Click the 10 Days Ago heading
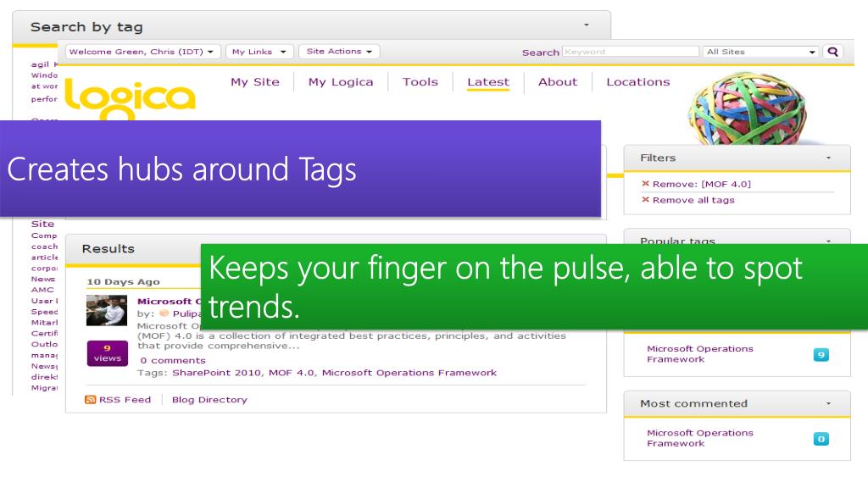This screenshot has width=868, height=488. pos(123,281)
